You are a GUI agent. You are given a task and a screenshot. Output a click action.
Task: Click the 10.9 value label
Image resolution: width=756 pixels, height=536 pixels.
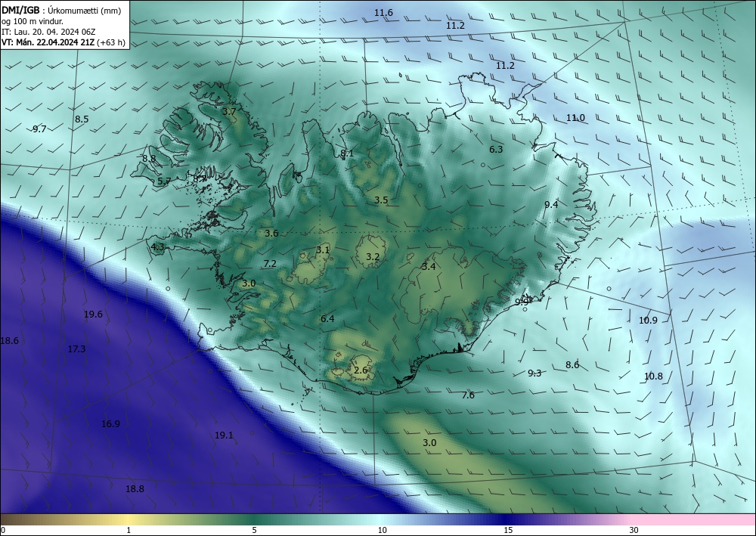(648, 320)
